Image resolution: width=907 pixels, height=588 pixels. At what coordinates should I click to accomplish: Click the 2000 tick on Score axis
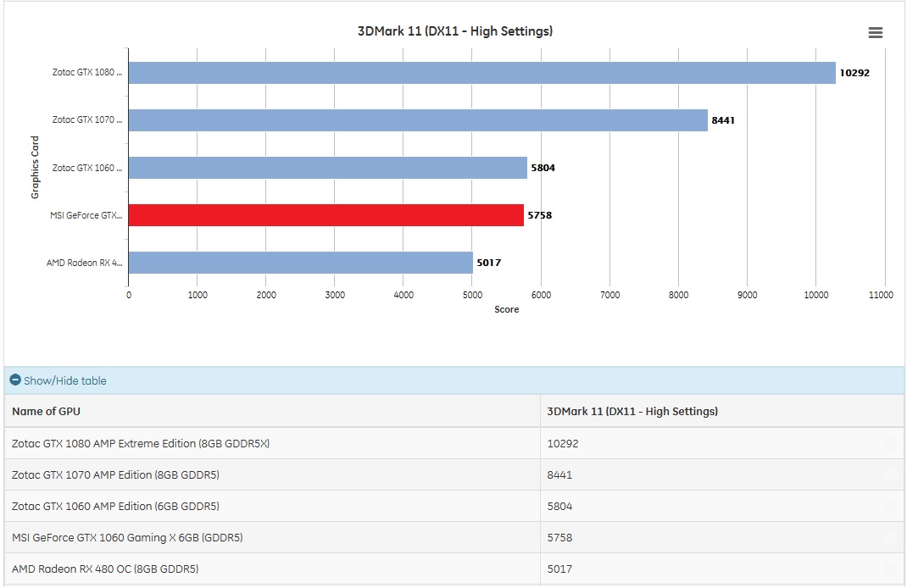[x=266, y=295]
